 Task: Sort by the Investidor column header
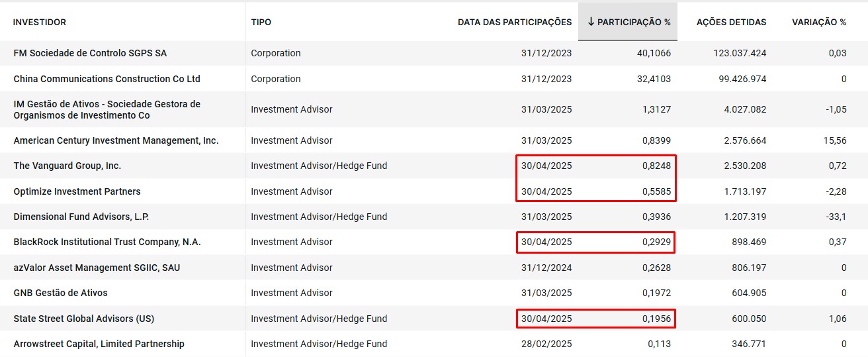pyautogui.click(x=40, y=23)
